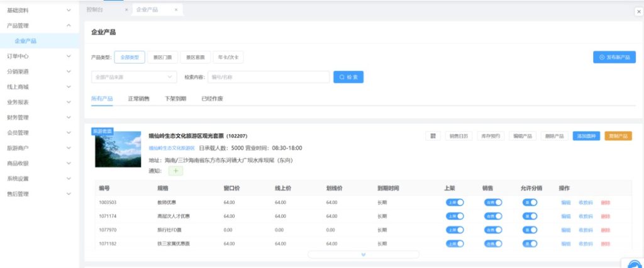
Task: Switch to the 所有产品 tab
Action: point(102,99)
